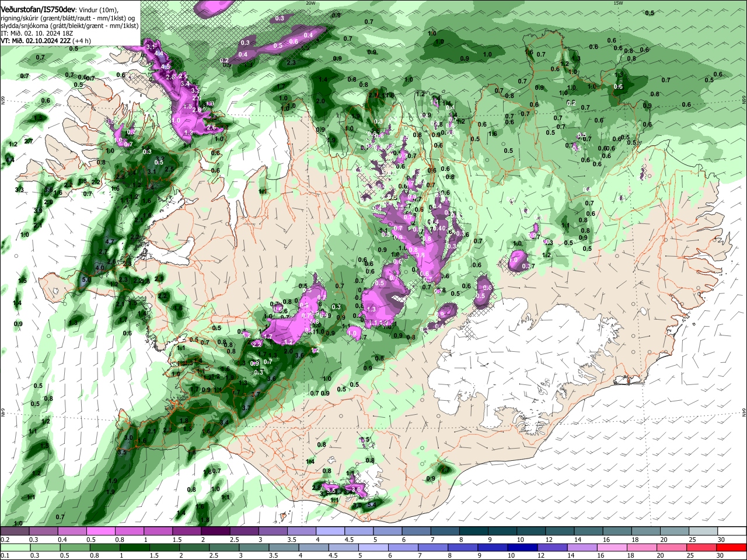The width and height of the screenshot is (747, 560).
Task: Pick the dark teal 8 snow legend swatch
Action: click(x=473, y=531)
